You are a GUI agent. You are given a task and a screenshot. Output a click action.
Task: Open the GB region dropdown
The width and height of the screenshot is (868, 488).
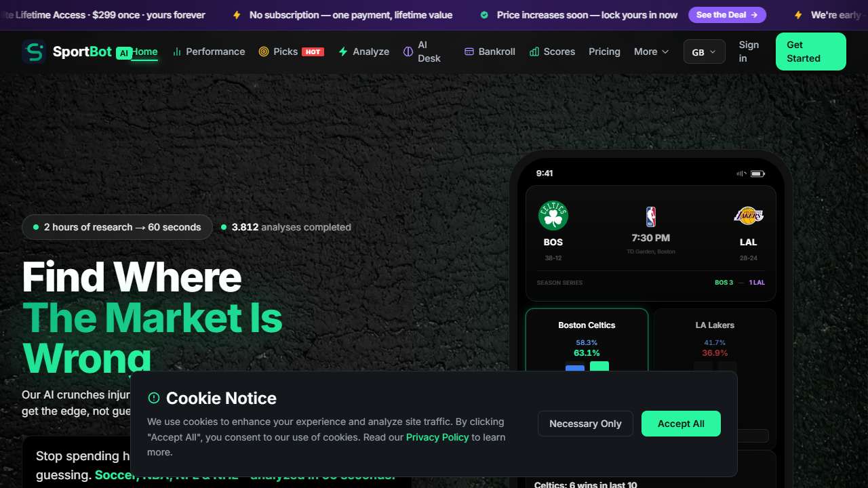[704, 52]
